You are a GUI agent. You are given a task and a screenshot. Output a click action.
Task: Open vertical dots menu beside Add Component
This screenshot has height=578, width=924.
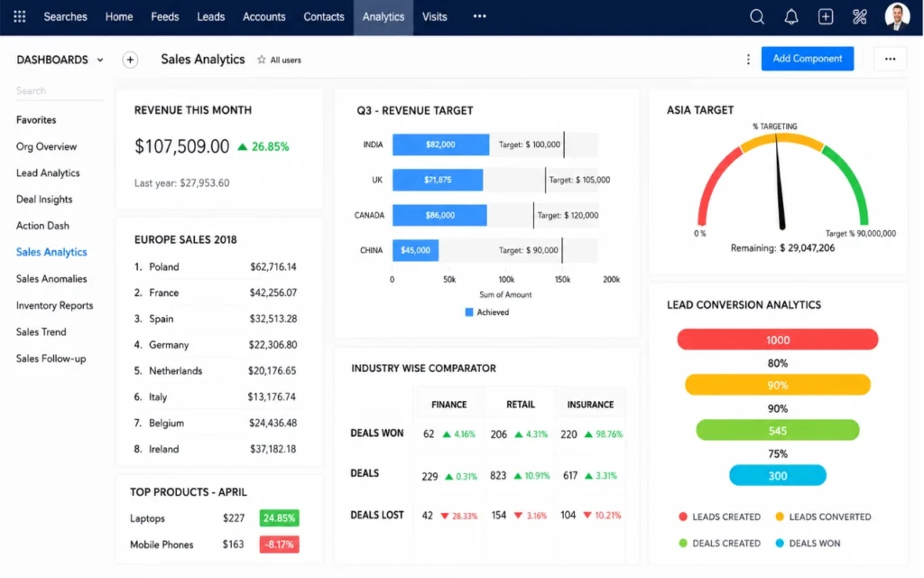748,59
